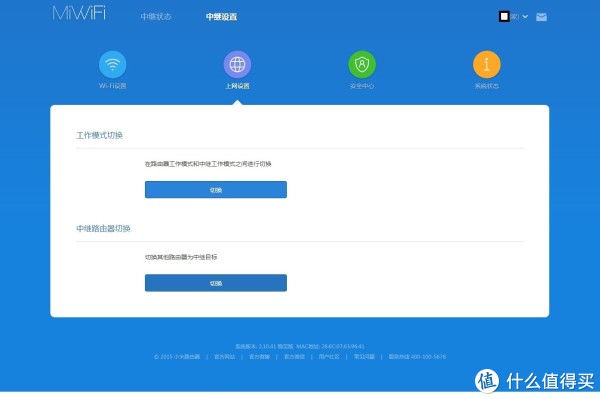Switch to the 中继设置 tab
This screenshot has height=399, width=600.
pos(221,16)
